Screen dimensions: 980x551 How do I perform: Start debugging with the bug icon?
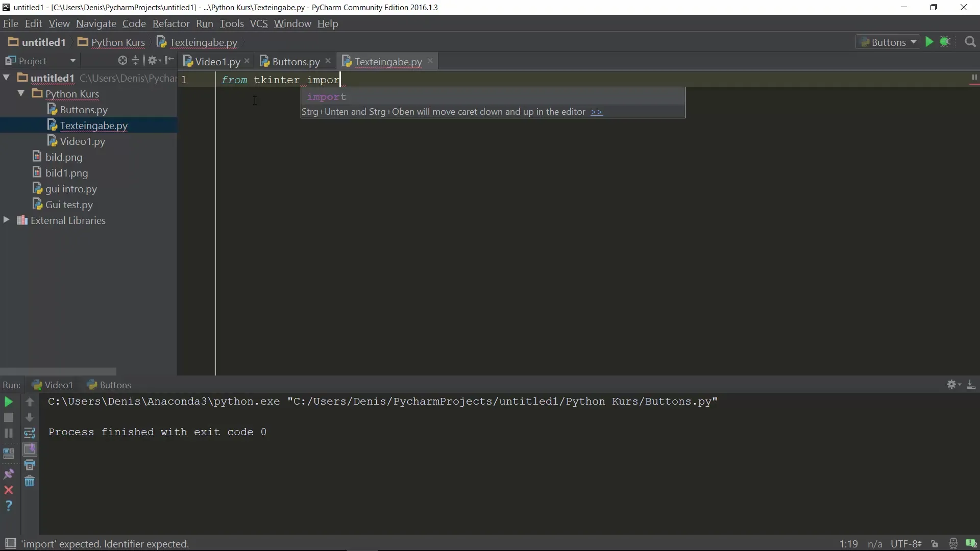(945, 42)
